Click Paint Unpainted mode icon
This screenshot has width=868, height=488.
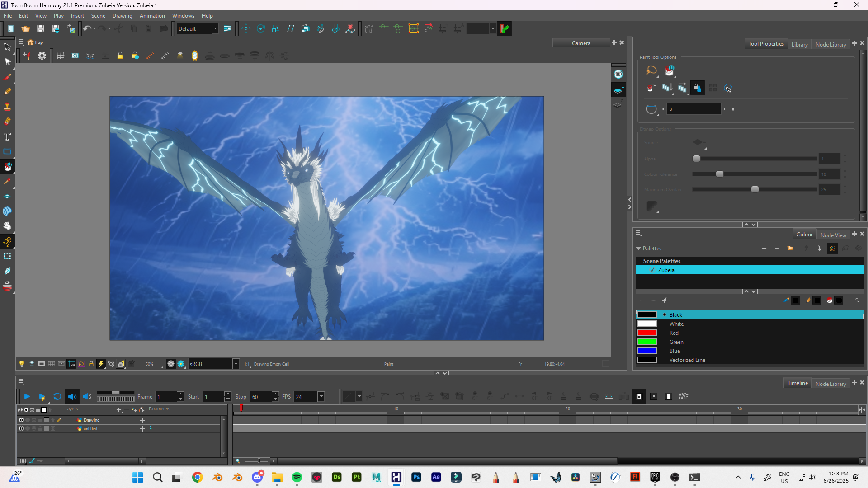tap(670, 70)
